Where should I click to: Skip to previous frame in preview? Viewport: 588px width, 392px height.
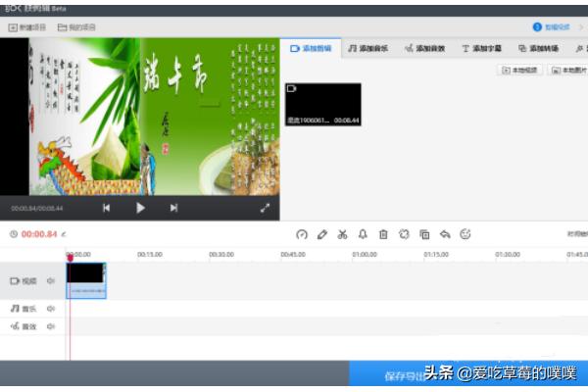[x=106, y=208]
